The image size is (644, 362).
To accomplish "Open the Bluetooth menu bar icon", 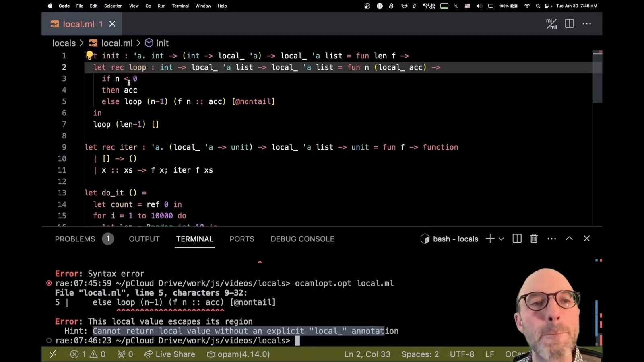I will point(456,6).
